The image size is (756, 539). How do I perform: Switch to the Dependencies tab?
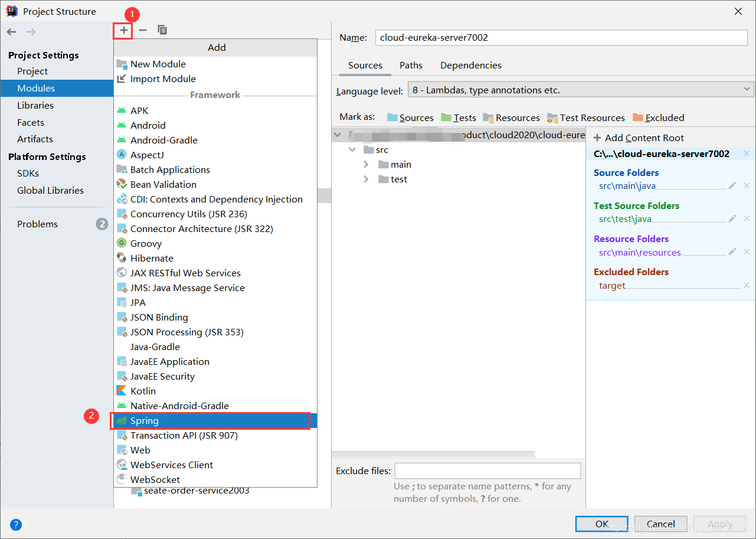point(471,66)
